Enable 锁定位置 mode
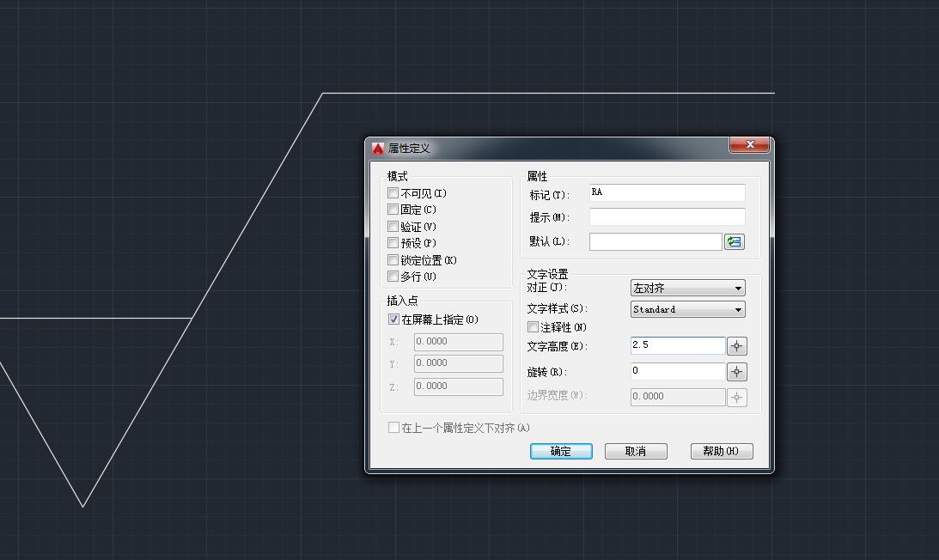 point(393,259)
